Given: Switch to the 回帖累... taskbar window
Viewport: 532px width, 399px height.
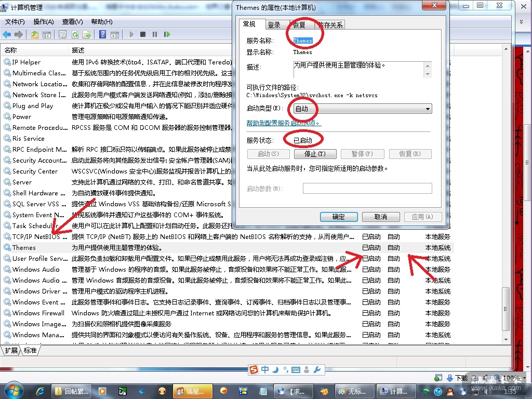Looking at the screenshot, I should pos(71,391).
